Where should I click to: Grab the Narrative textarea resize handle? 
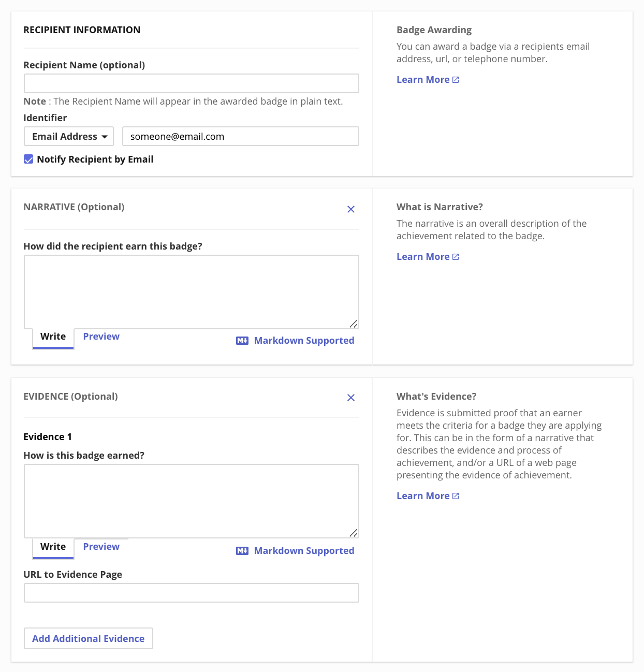pos(353,324)
